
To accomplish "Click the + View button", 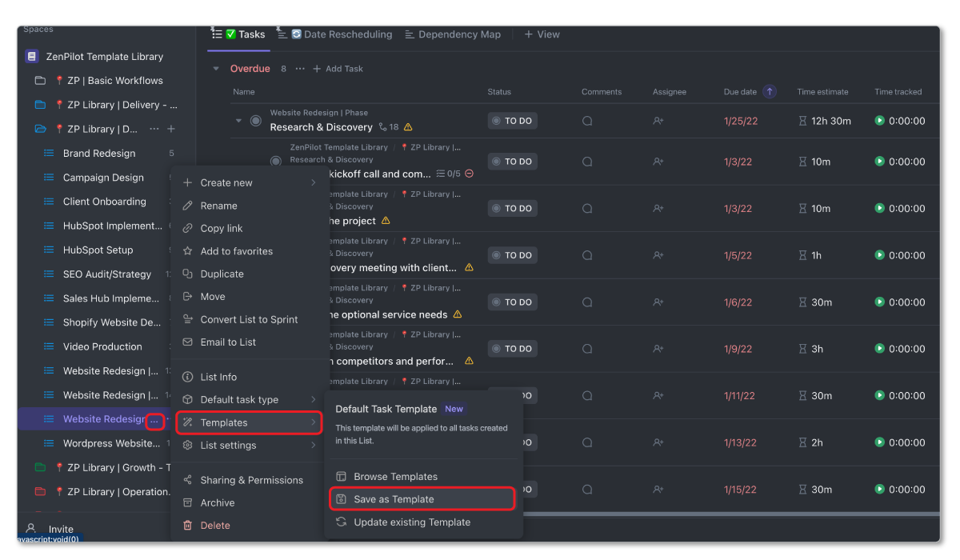I will pos(542,34).
